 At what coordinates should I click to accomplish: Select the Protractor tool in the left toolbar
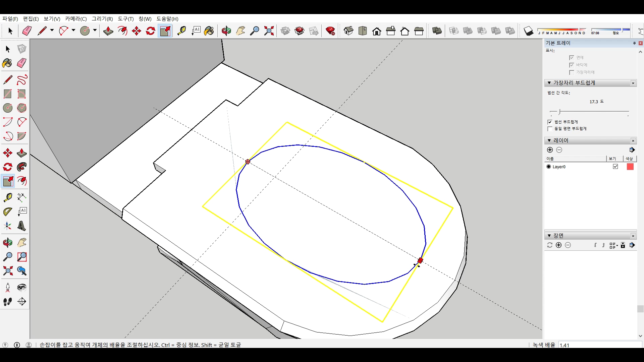pos(8,212)
